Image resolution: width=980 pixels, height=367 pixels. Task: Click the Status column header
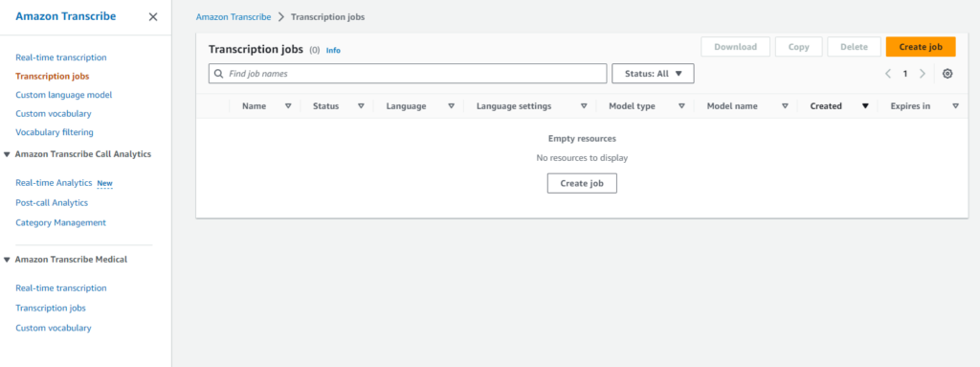326,106
